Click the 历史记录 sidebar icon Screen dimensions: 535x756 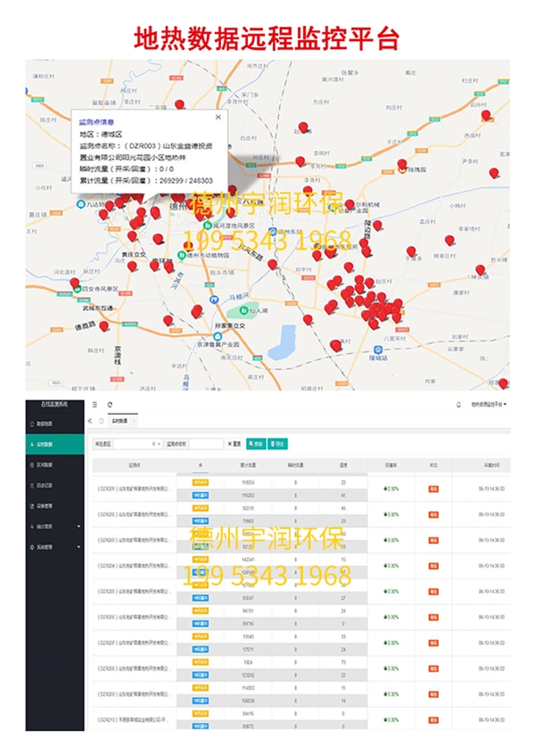click(31, 486)
